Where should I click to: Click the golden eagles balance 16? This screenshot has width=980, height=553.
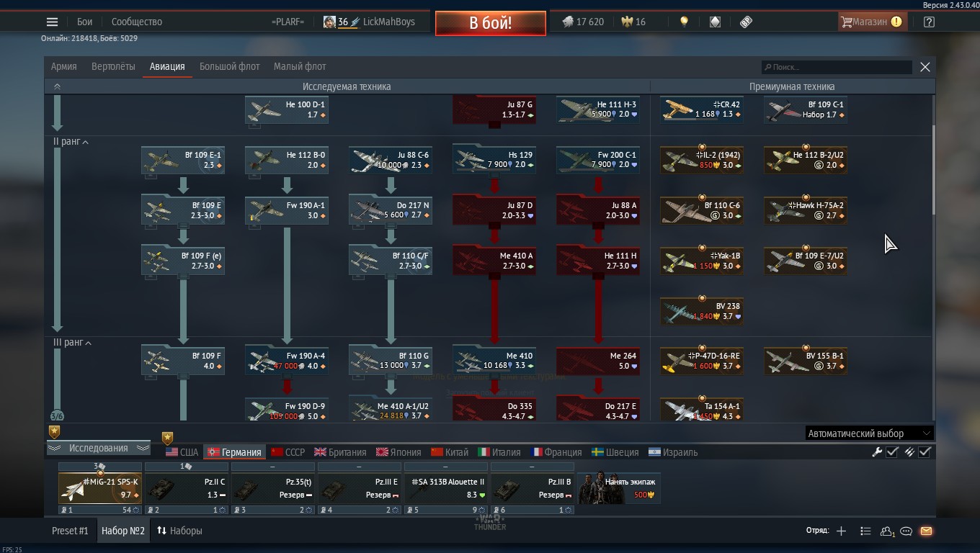click(x=633, y=22)
